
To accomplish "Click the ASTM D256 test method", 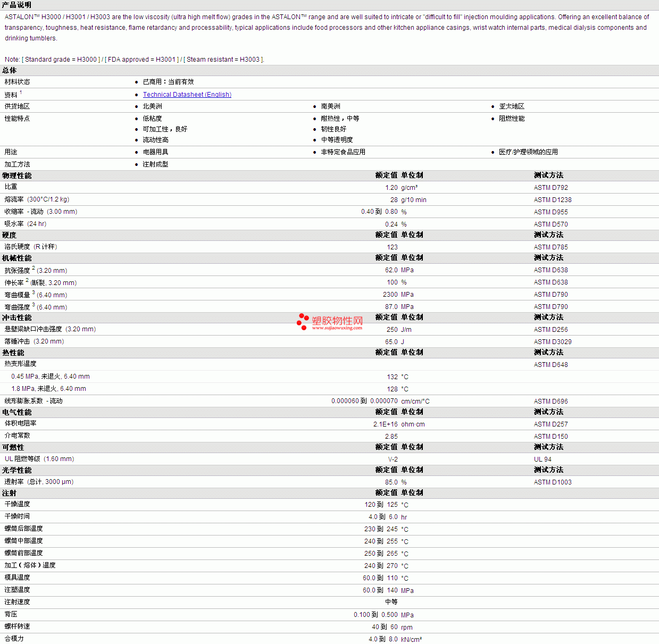I will [551, 330].
